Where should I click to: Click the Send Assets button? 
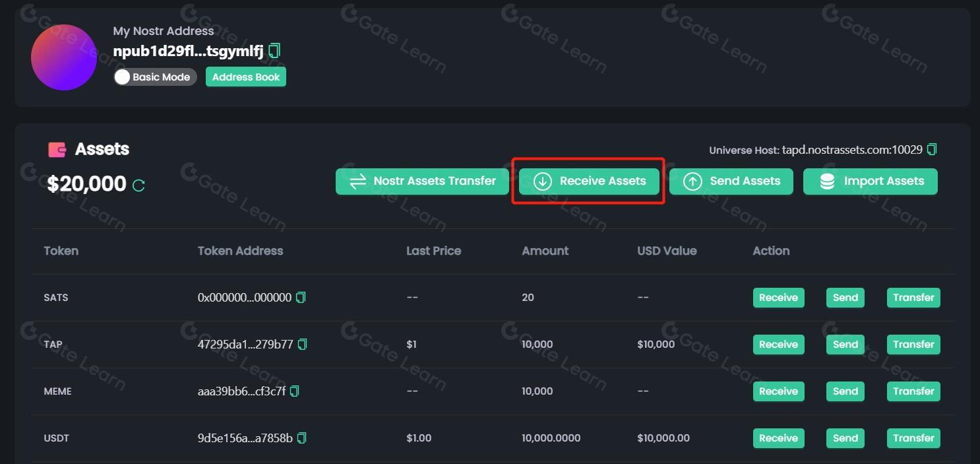click(x=731, y=182)
